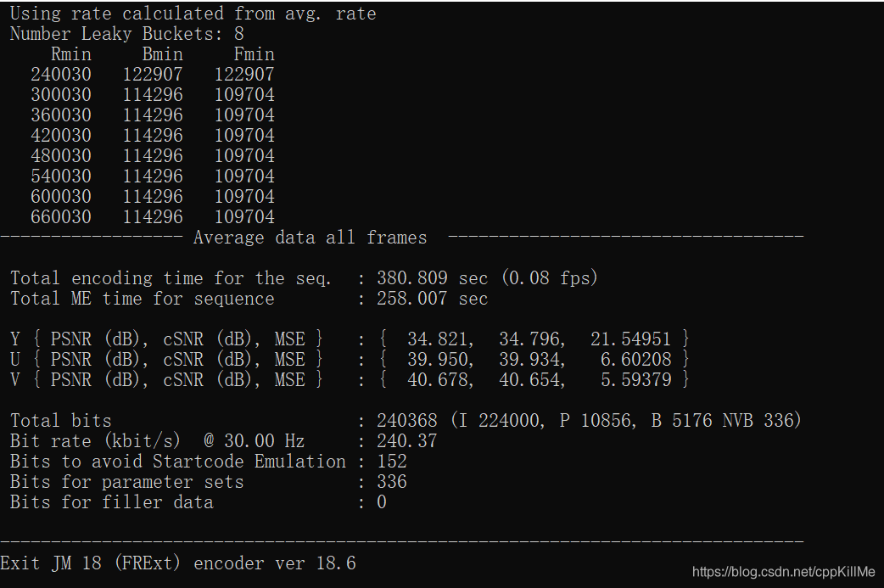This screenshot has width=884, height=588.
Task: Select Rmin value 480030
Action: click(x=61, y=155)
